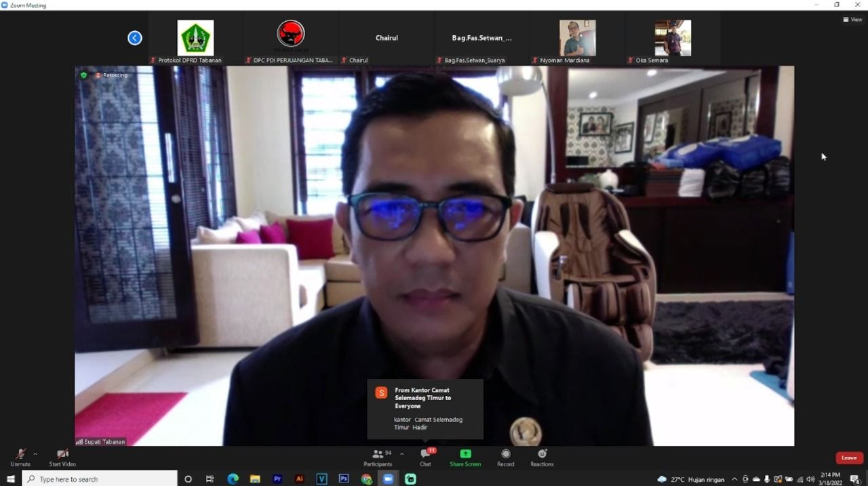Unmute the microphone in Zoom

point(20,455)
